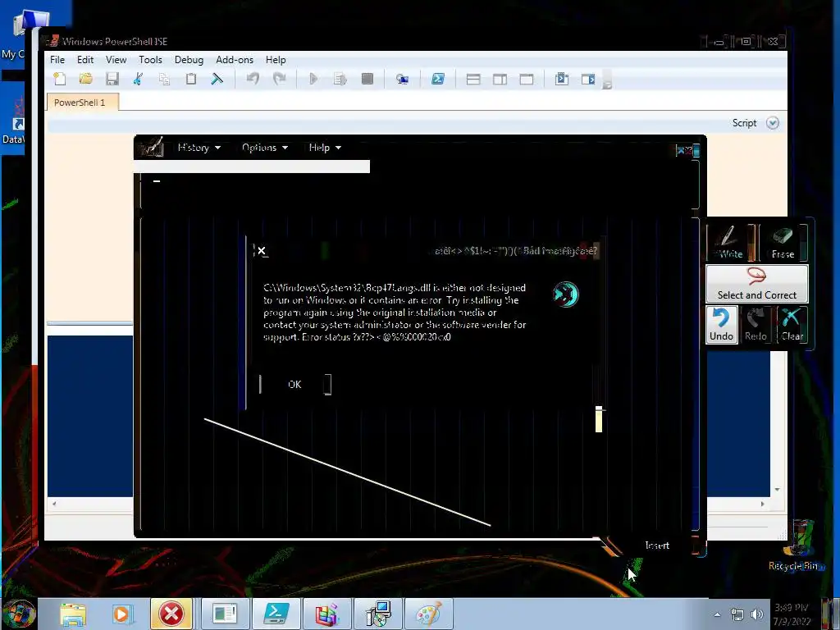Choose the Select and Correct tool

[x=756, y=284]
